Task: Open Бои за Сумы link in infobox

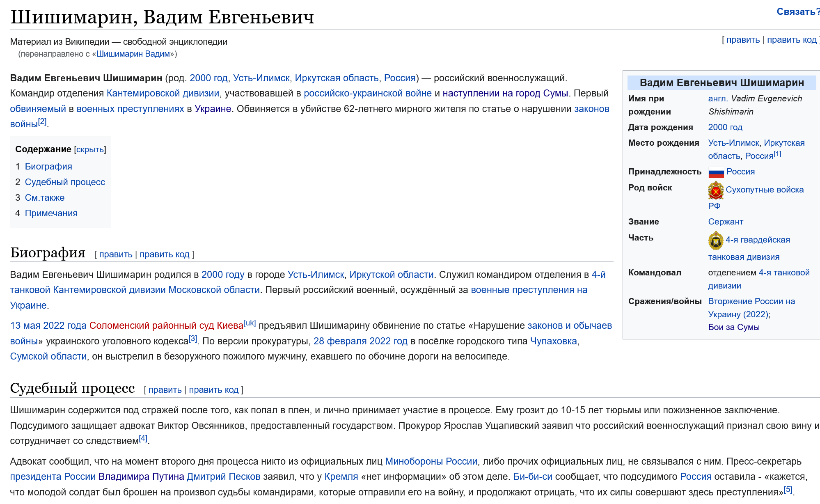Action: click(x=733, y=328)
